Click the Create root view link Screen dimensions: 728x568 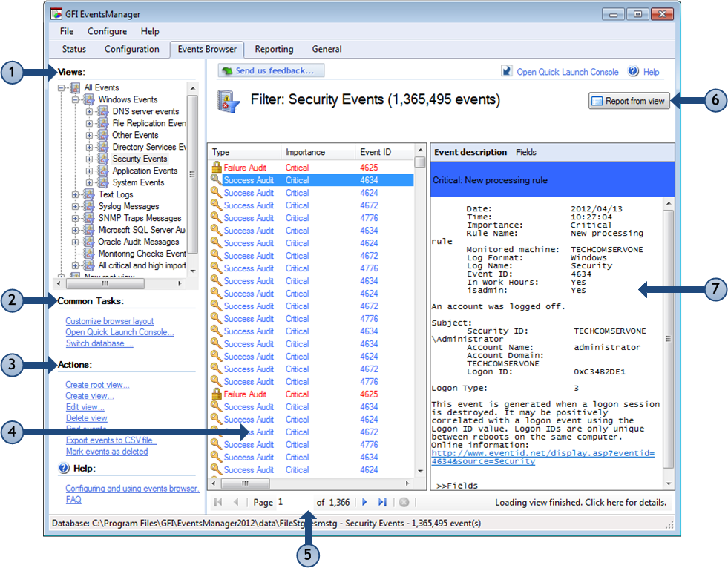(x=97, y=385)
